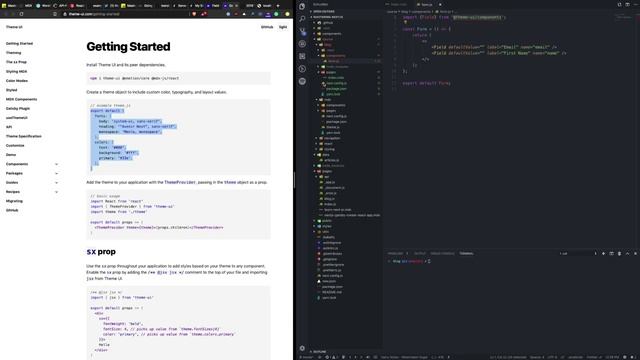The image size is (640, 360).
Task: Collapse the OPEN EDITORS section in Explorer
Action: (x=324, y=11)
